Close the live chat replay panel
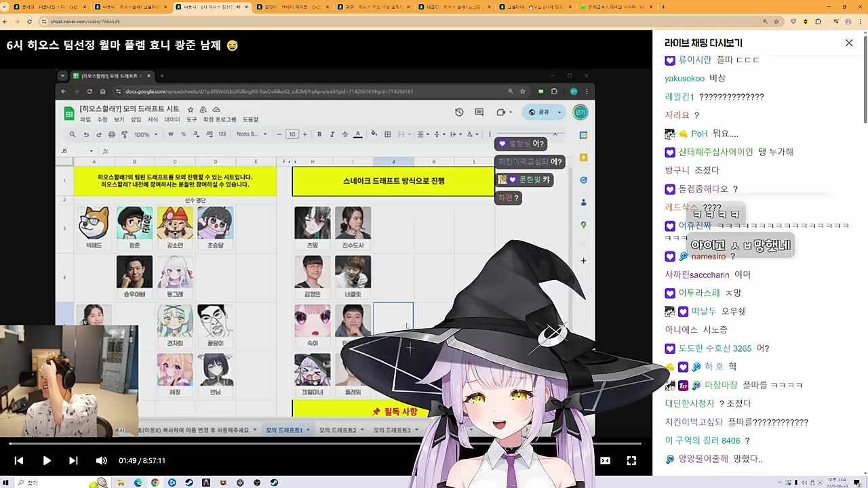Screen dimensions: 868x488 pyautogui.click(x=849, y=43)
